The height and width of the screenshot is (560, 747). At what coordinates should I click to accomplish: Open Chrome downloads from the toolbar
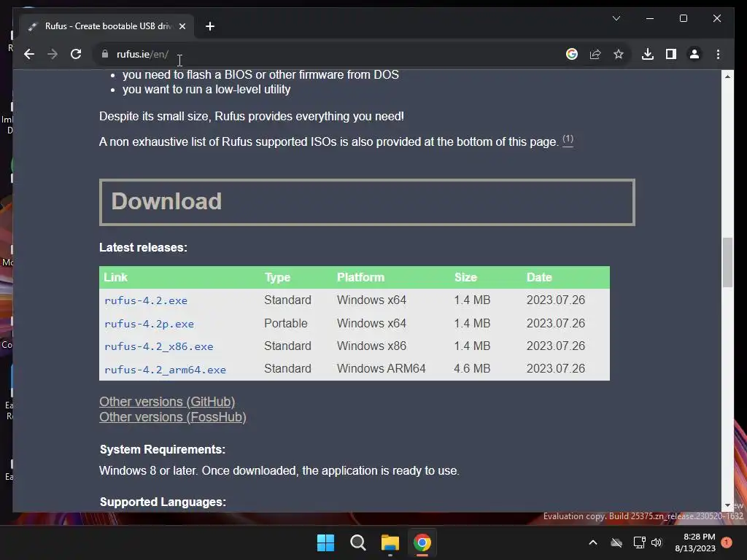click(x=648, y=54)
